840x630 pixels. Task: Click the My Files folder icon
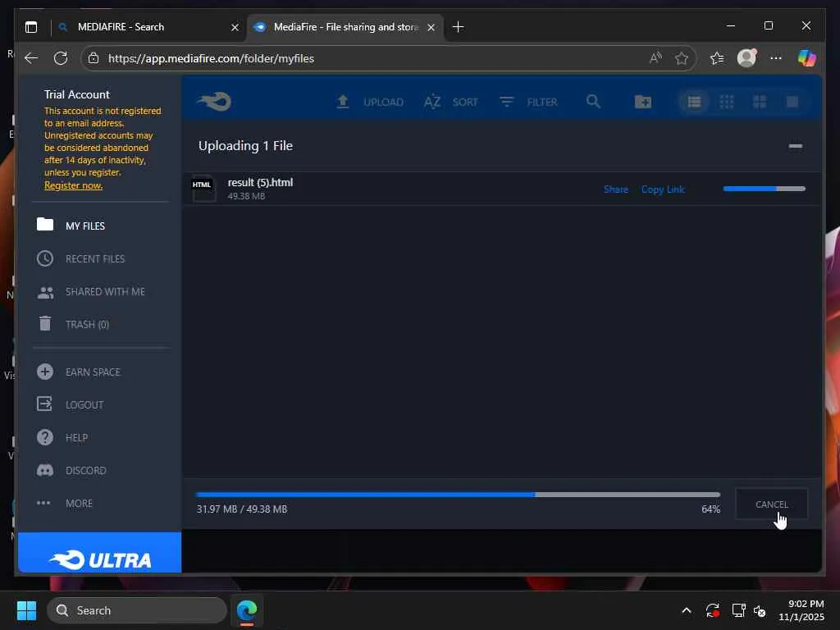click(x=45, y=224)
